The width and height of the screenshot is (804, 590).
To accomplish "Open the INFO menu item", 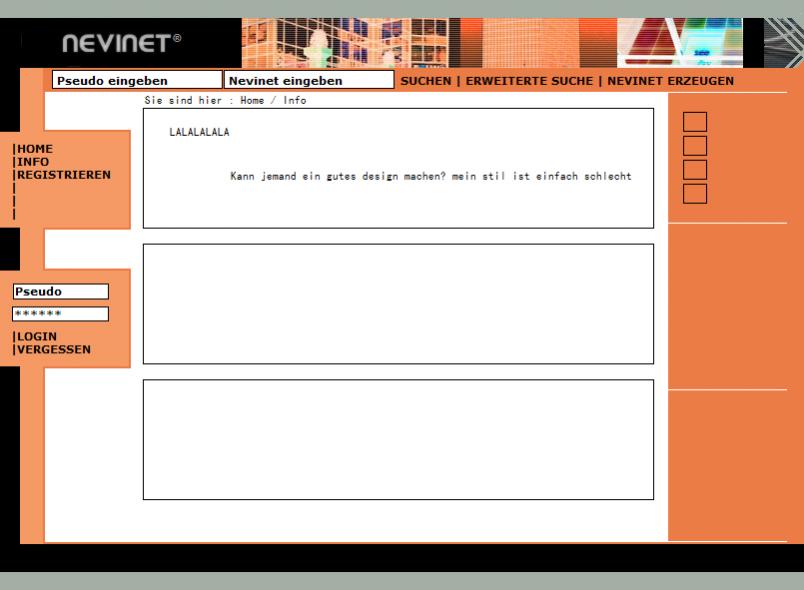I will 32,161.
